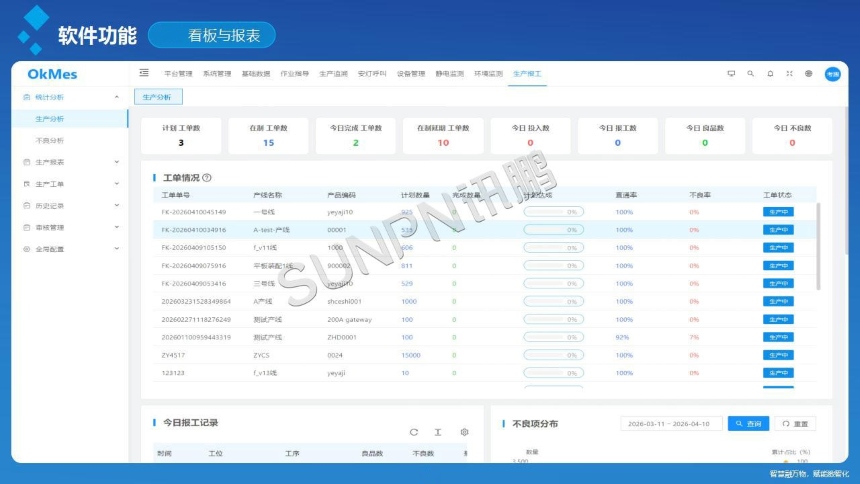860x484 pixels.
Task: Click the 查询 search button
Action: [x=748, y=424]
